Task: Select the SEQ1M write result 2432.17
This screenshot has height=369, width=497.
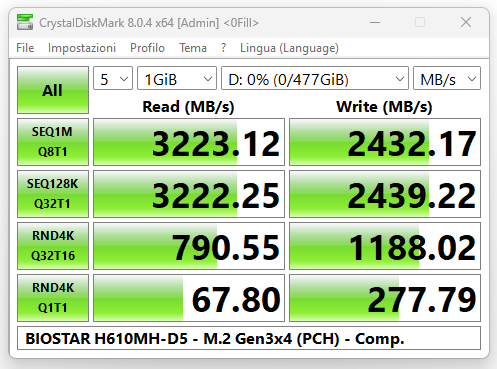Action: click(x=385, y=142)
